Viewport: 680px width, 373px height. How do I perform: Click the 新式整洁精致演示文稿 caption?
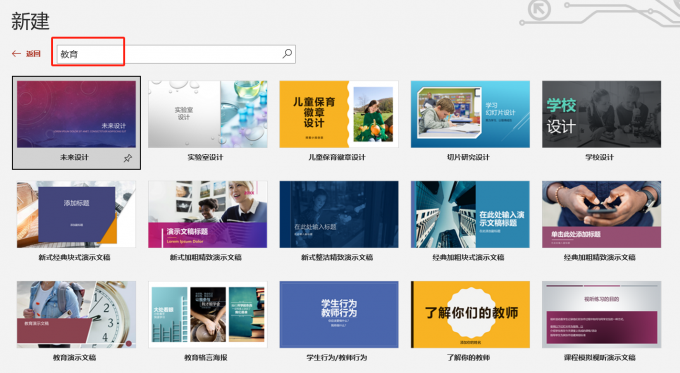pos(337,257)
